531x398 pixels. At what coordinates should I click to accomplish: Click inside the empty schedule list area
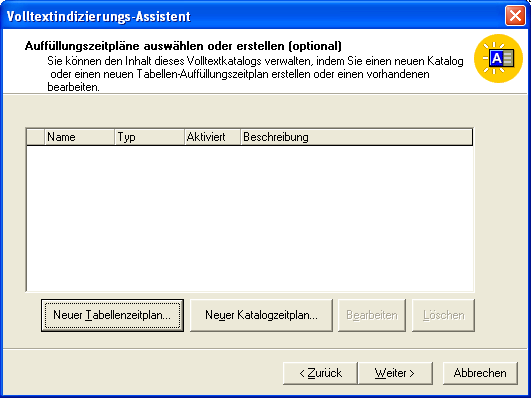coord(250,218)
